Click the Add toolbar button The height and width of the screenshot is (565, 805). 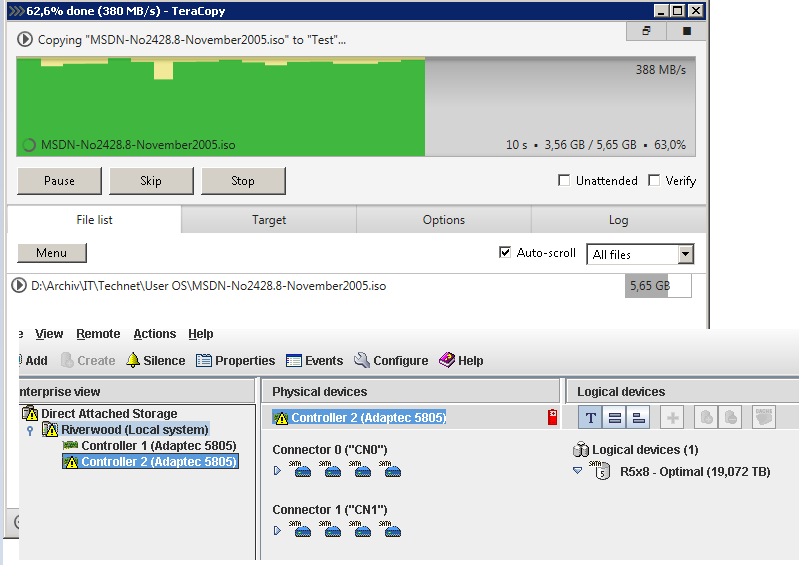[33, 361]
